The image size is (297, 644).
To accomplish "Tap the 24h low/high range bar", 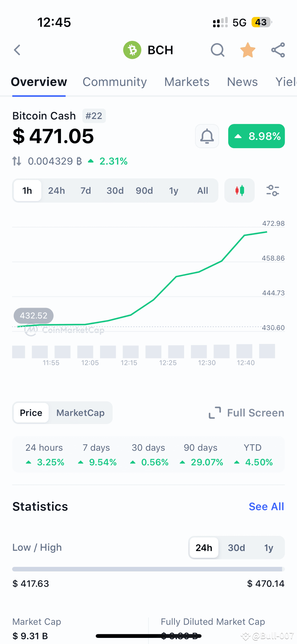I will (x=148, y=569).
